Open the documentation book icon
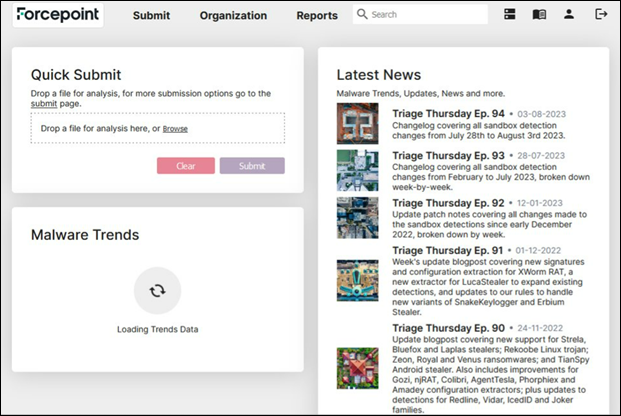 [539, 15]
